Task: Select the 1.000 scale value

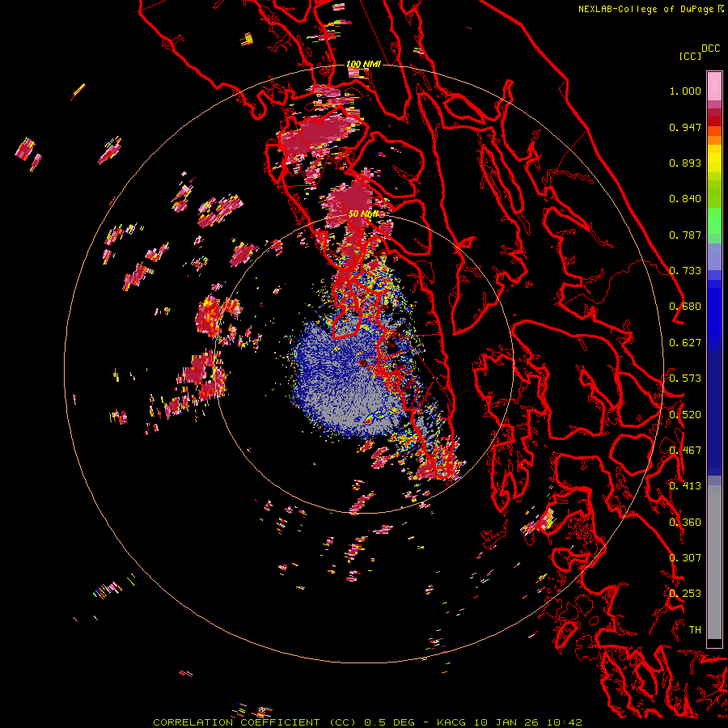Action: (x=685, y=91)
